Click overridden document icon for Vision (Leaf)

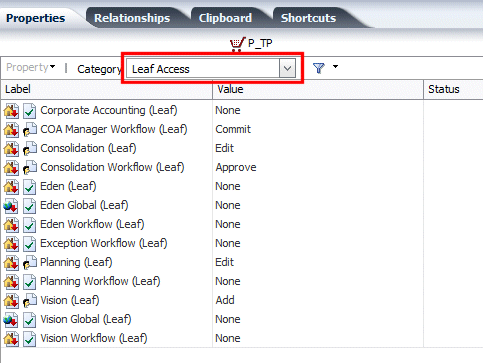(x=30, y=301)
